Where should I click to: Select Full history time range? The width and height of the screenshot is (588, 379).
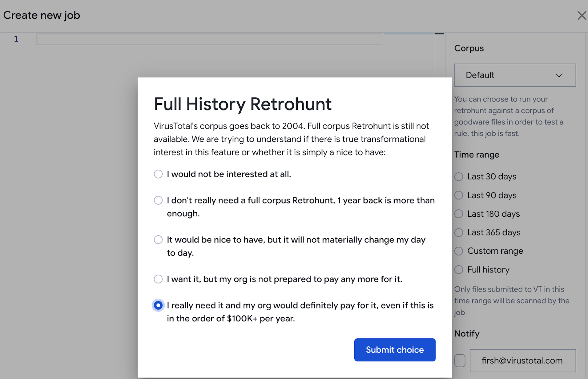click(459, 270)
